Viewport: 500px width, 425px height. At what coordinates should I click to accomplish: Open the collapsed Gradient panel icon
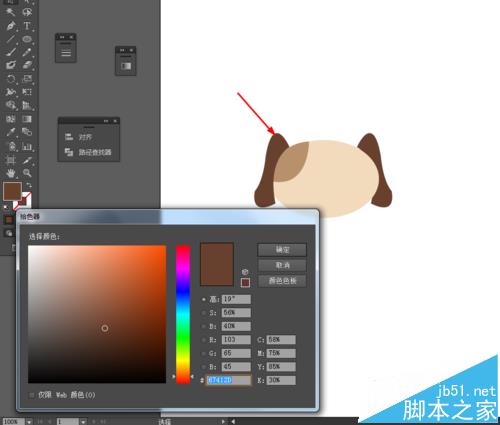(126, 66)
